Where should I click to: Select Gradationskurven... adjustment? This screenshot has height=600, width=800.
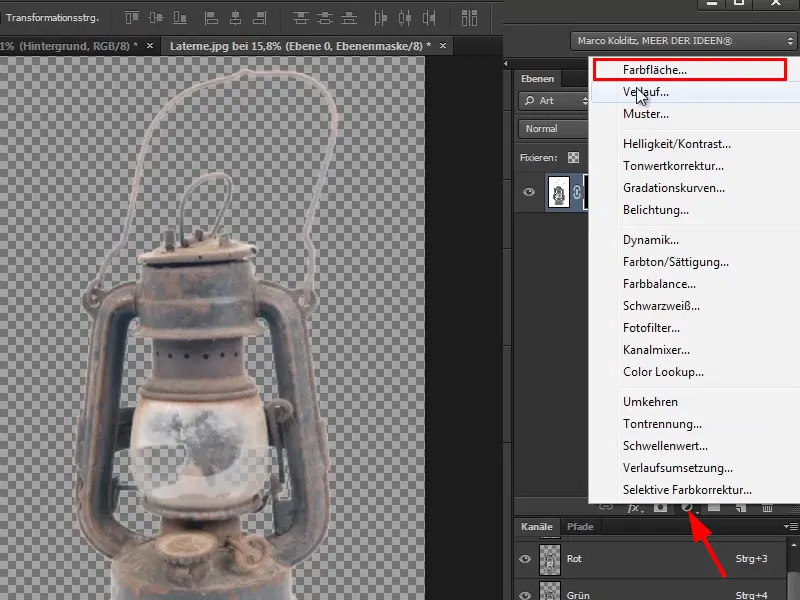click(x=695, y=188)
